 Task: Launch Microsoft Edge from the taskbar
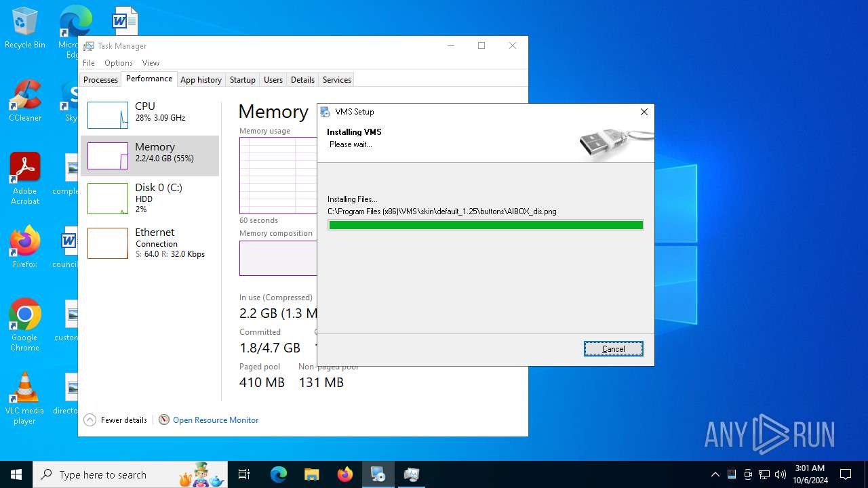(279, 474)
